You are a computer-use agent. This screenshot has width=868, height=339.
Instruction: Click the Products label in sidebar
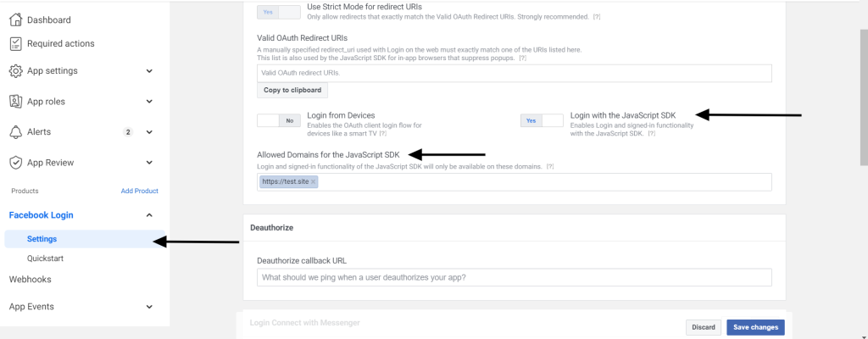[25, 191]
